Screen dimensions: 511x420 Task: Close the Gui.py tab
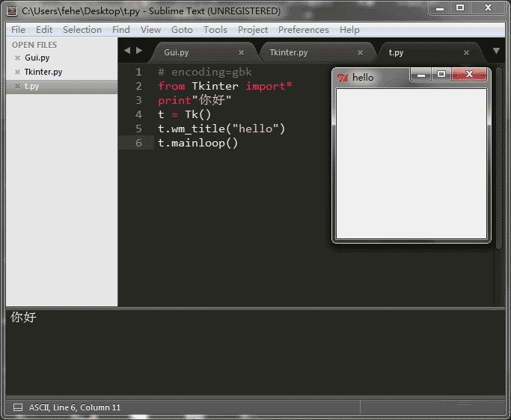[x=241, y=52]
